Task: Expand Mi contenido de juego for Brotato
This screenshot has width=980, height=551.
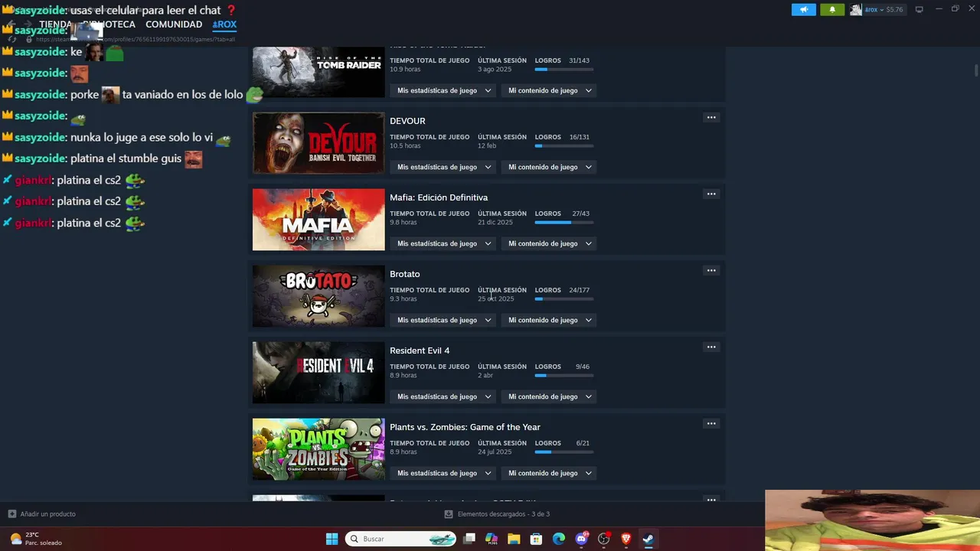Action: click(x=549, y=320)
